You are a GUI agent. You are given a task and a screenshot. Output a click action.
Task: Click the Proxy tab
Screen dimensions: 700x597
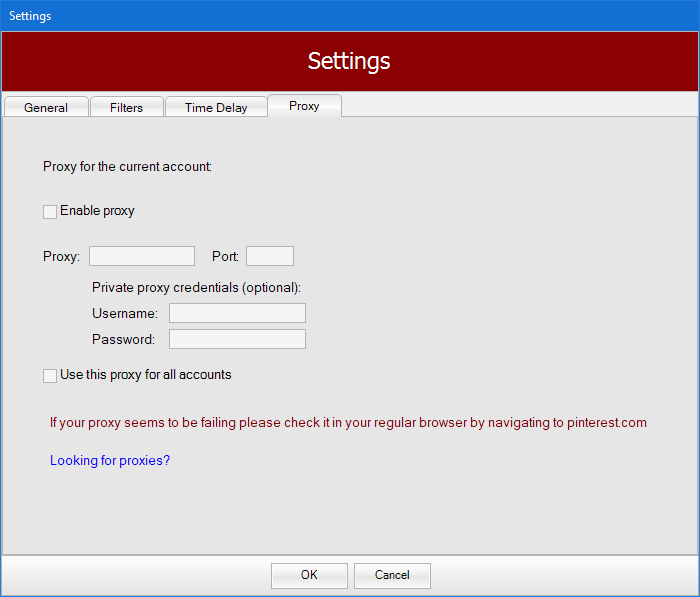tap(304, 106)
